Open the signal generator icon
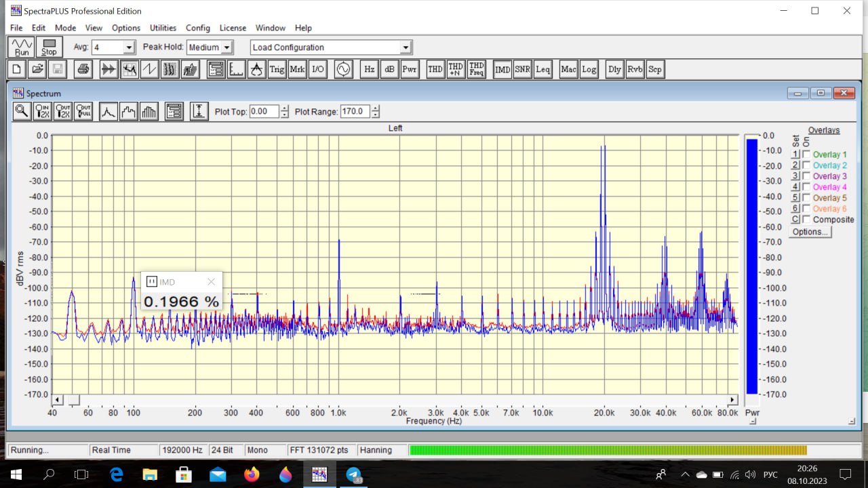 click(343, 69)
